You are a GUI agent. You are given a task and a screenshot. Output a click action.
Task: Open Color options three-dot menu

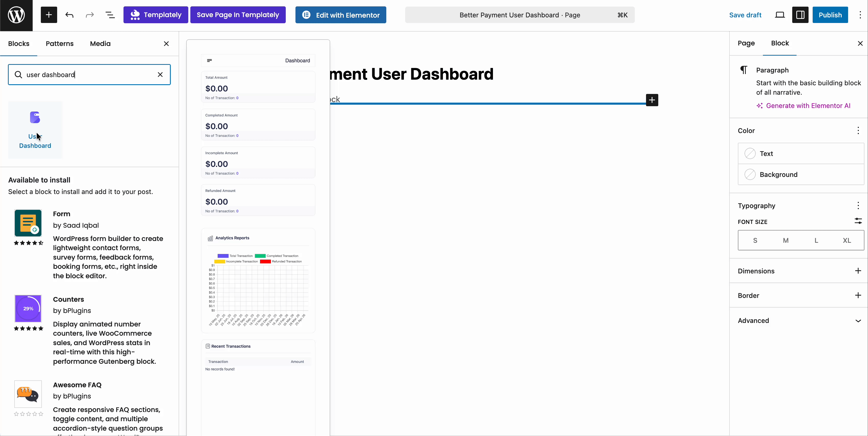(858, 130)
